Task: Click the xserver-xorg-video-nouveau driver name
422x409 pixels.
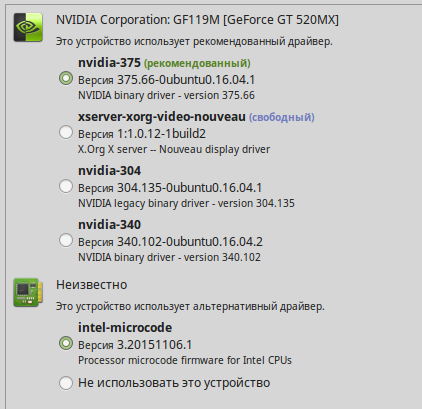Action: 162,117
